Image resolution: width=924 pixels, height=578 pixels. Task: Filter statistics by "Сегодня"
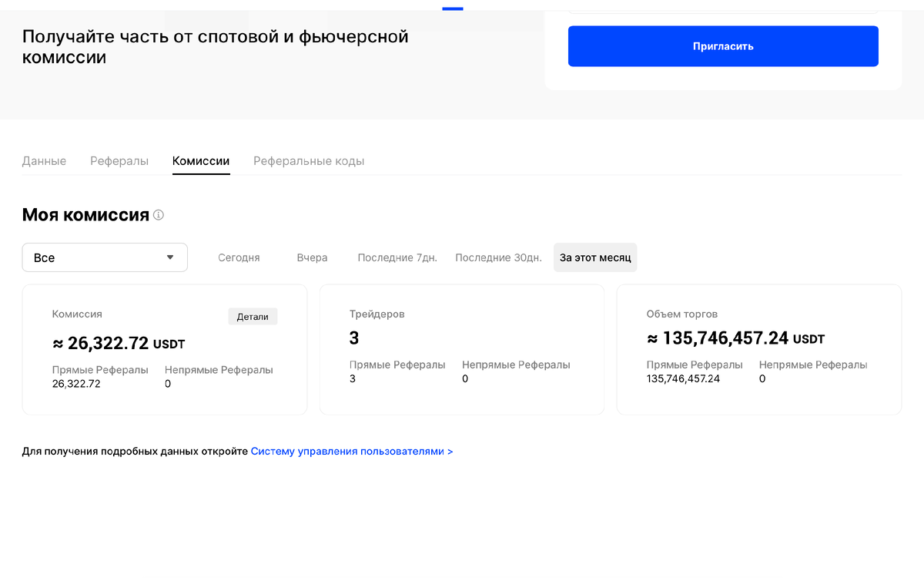pos(239,257)
